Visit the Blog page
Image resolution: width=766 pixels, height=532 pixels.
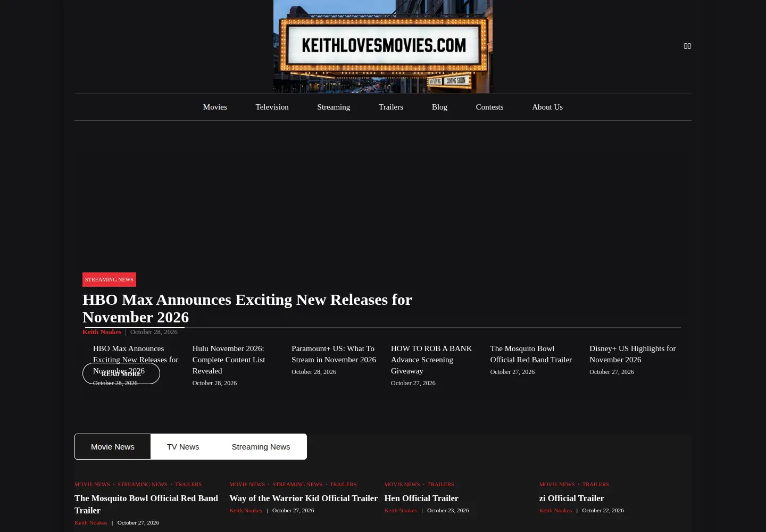tap(439, 107)
